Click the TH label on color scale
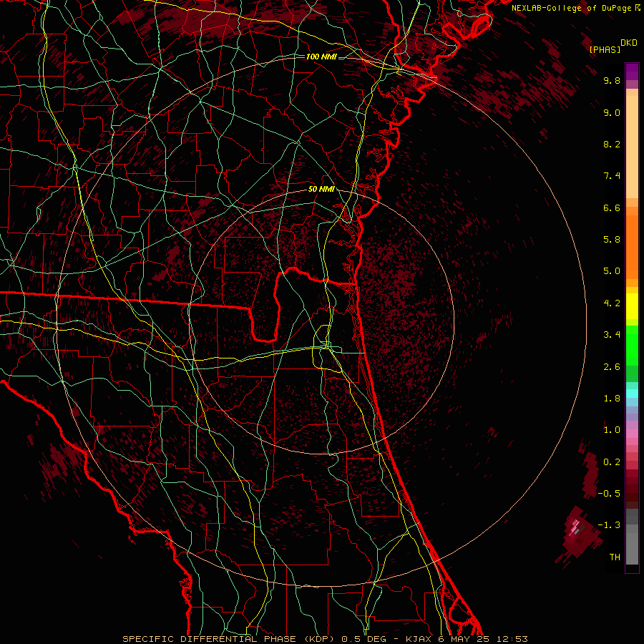 615,557
